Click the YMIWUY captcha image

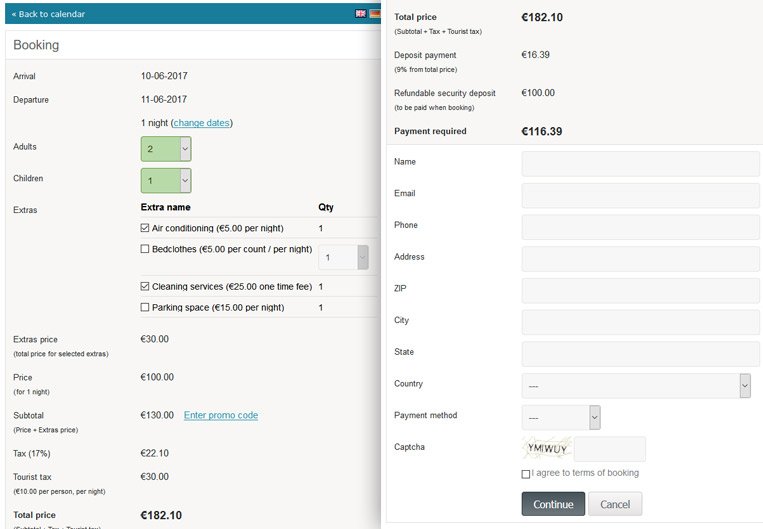point(547,449)
